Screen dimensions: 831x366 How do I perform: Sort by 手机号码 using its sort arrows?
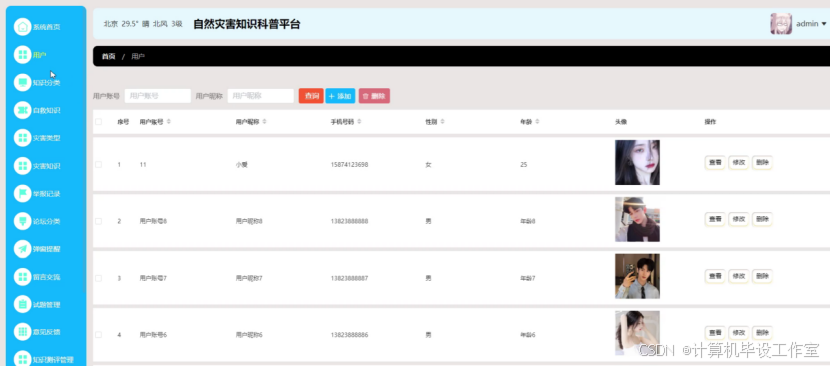[359, 122]
